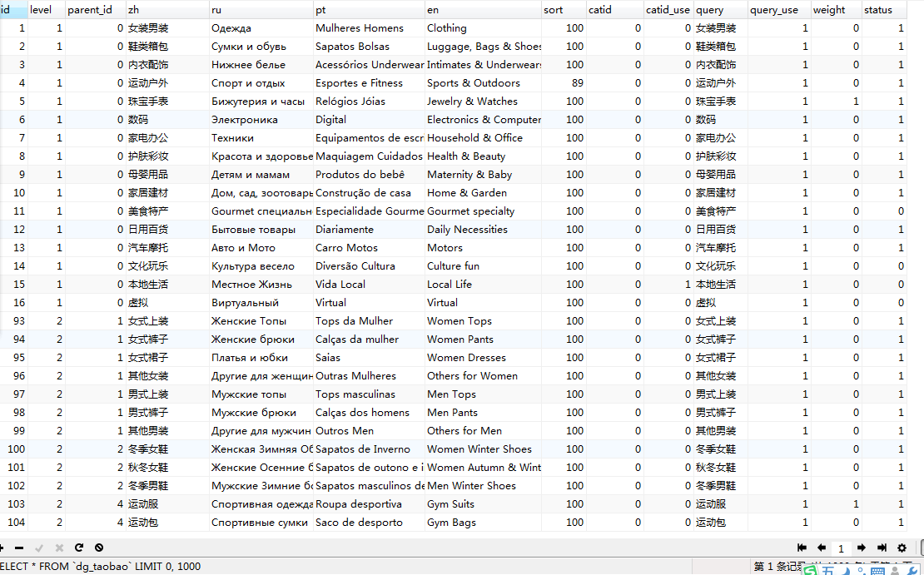Click the 'Sports & Outdoors' cell

pos(483,82)
